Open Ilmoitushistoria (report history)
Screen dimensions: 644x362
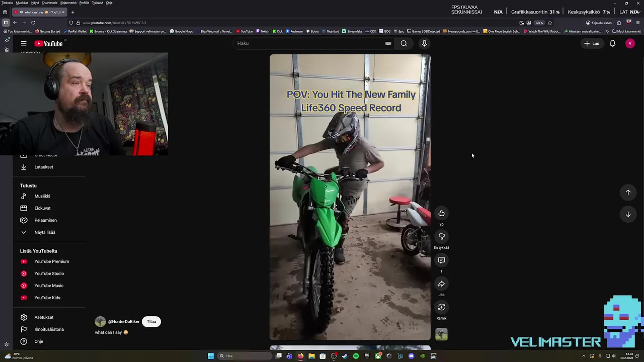coord(49,329)
